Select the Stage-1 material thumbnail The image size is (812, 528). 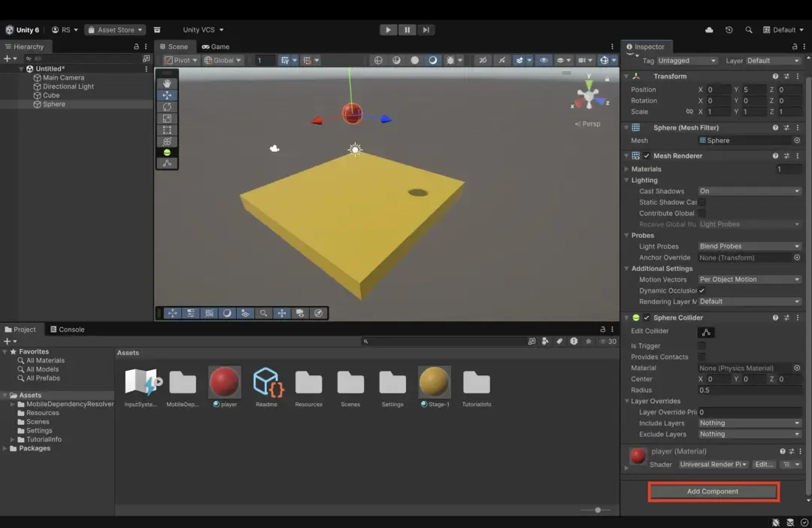click(434, 383)
